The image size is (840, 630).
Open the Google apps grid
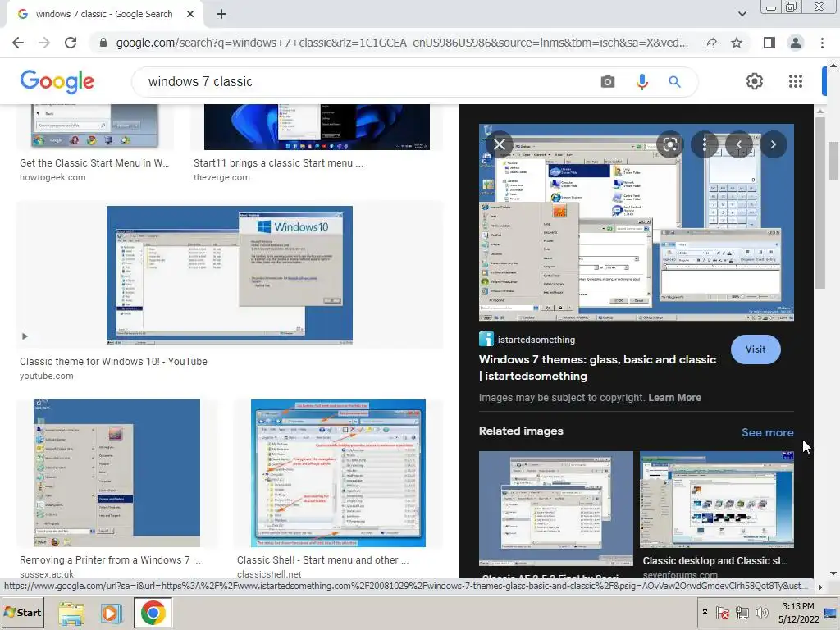point(796,81)
